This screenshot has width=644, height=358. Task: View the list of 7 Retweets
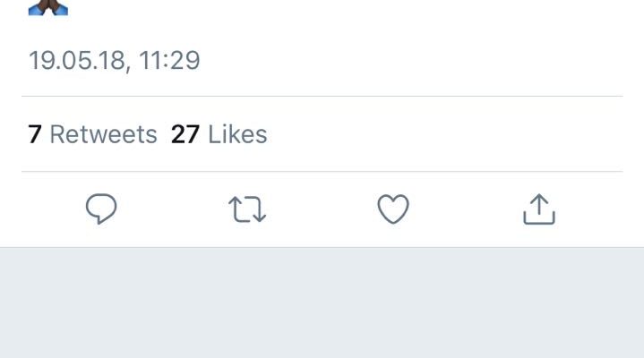[92, 134]
